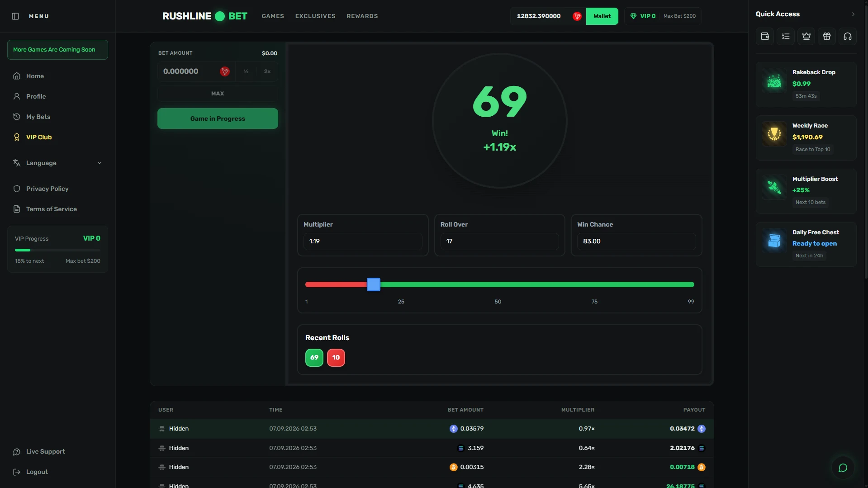The width and height of the screenshot is (868, 488).
Task: Click the recent roll 69 chip
Action: click(314, 358)
